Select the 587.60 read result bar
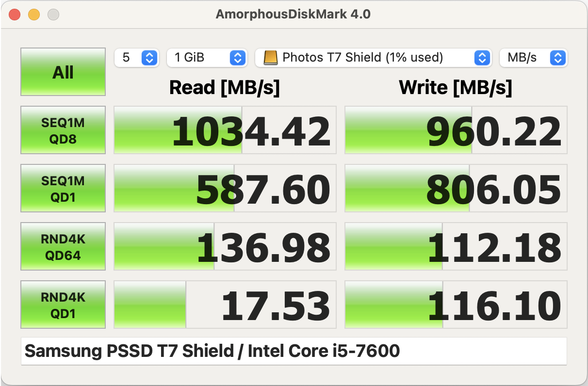The image size is (588, 386). point(225,188)
